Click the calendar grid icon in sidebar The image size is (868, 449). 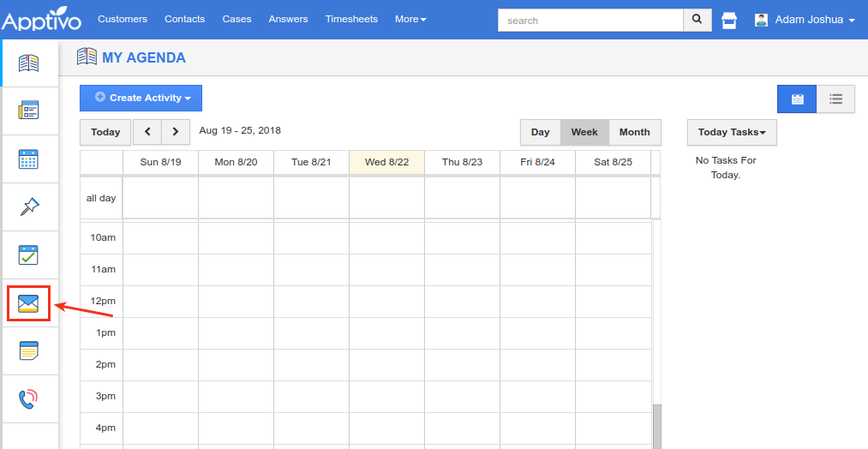click(28, 159)
